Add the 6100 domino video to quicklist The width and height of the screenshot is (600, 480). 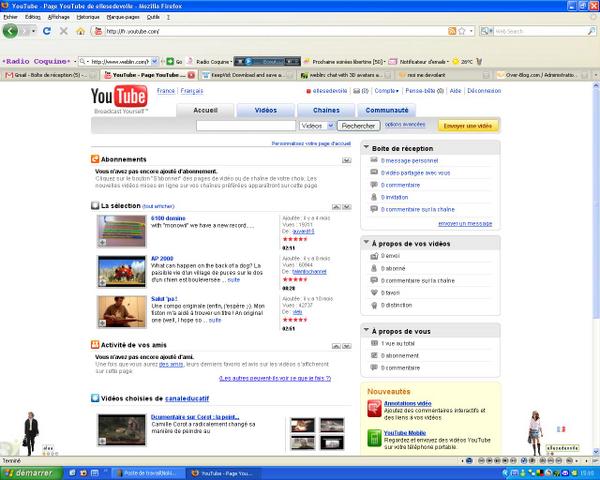(102, 243)
